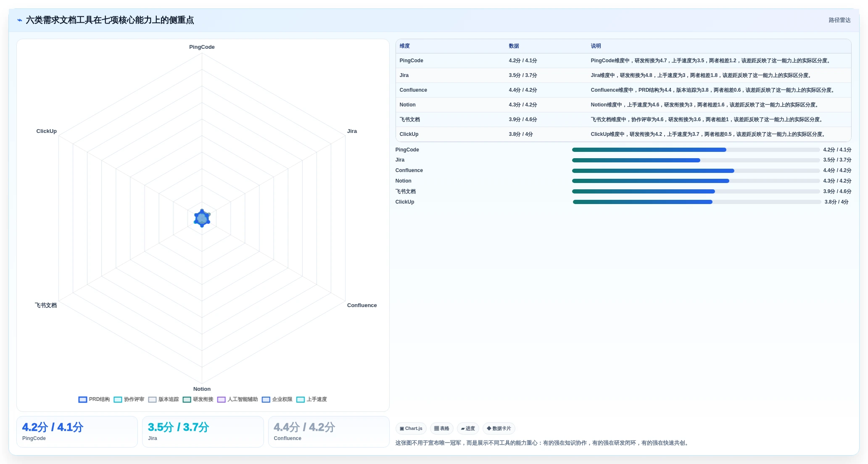Click the ClickUp label in the progress list

pyautogui.click(x=405, y=202)
